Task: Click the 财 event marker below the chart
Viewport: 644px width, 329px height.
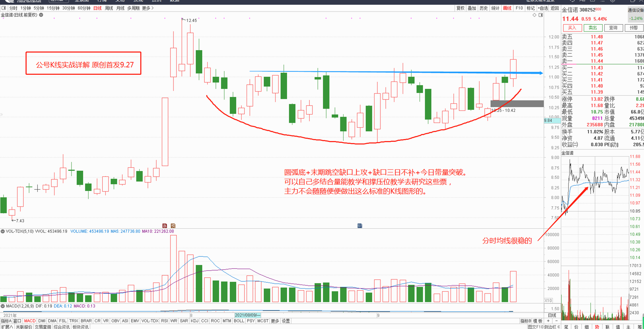Action: [x=360, y=226]
